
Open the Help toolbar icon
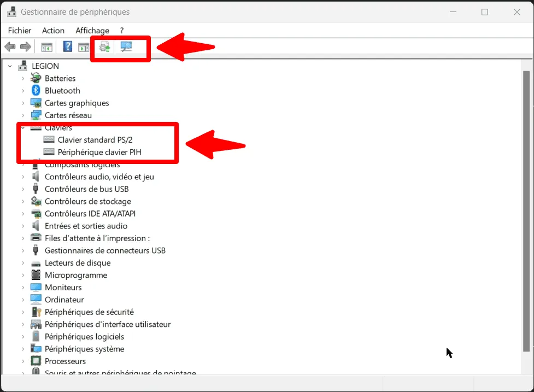[x=68, y=46]
